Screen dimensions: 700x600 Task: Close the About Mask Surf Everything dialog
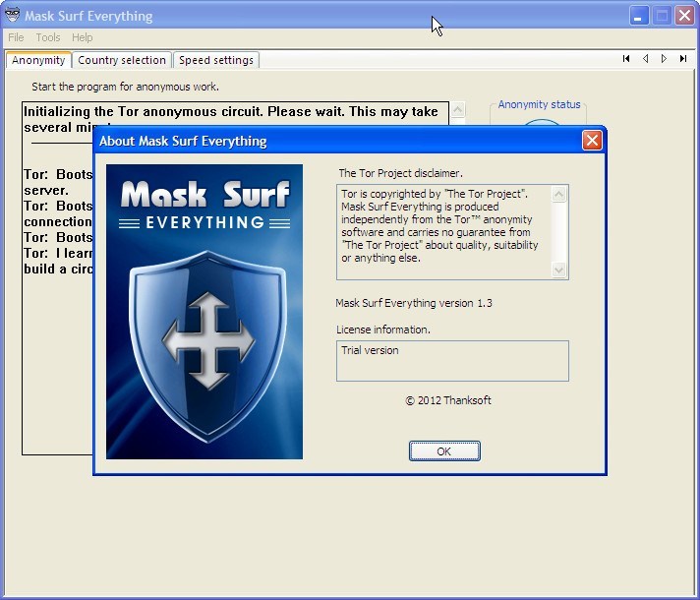pyautogui.click(x=592, y=141)
